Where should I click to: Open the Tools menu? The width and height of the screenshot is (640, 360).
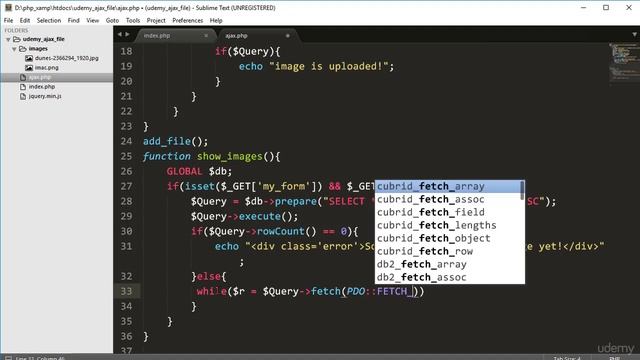tap(133, 20)
